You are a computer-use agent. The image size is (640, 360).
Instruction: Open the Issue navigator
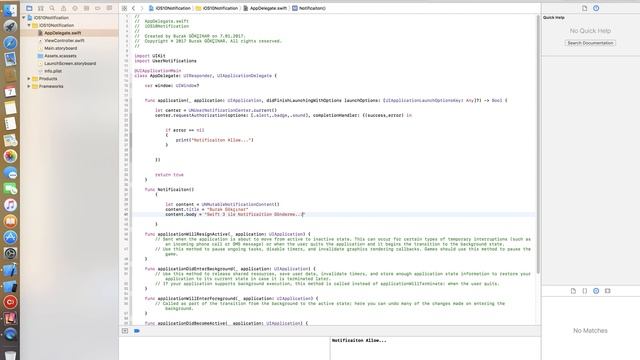63,8
